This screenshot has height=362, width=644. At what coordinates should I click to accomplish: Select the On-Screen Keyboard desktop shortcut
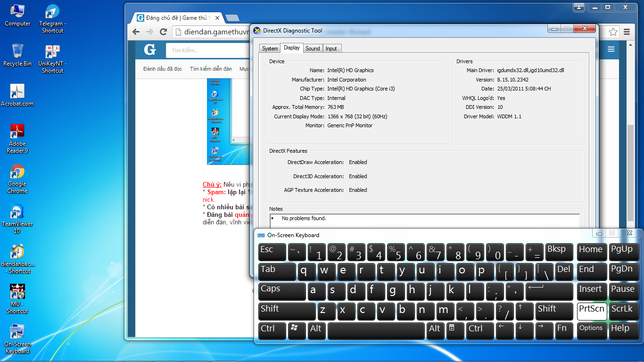(17, 339)
